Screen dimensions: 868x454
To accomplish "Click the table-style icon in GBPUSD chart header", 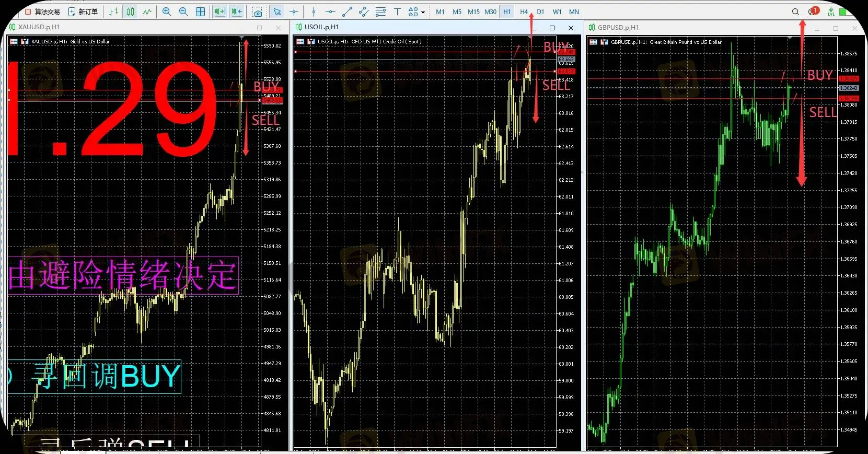I will pyautogui.click(x=593, y=42).
